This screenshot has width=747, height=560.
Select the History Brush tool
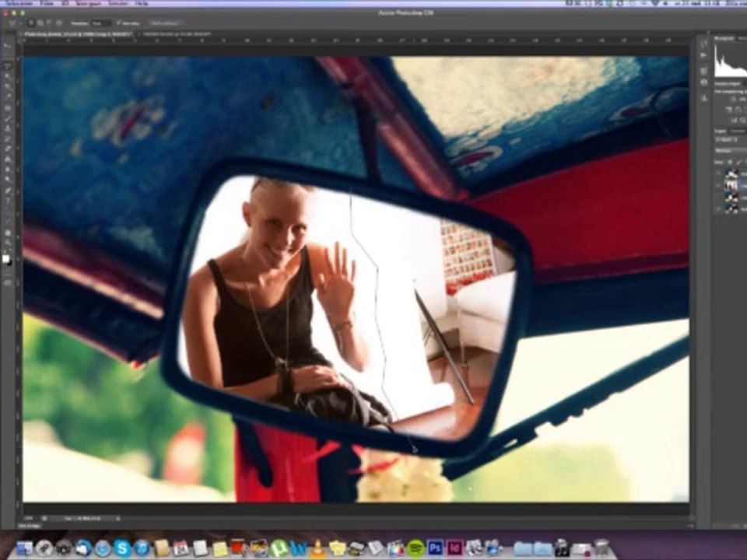click(8, 139)
